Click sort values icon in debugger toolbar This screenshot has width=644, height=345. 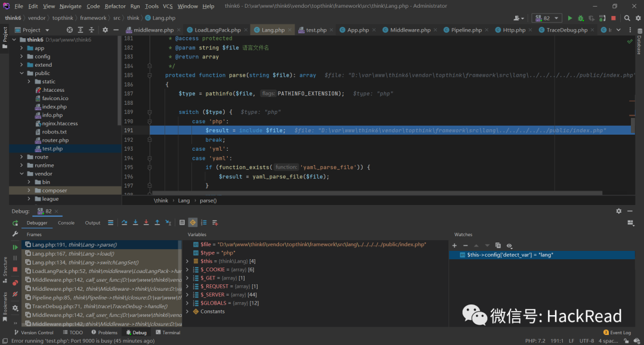[204, 222]
